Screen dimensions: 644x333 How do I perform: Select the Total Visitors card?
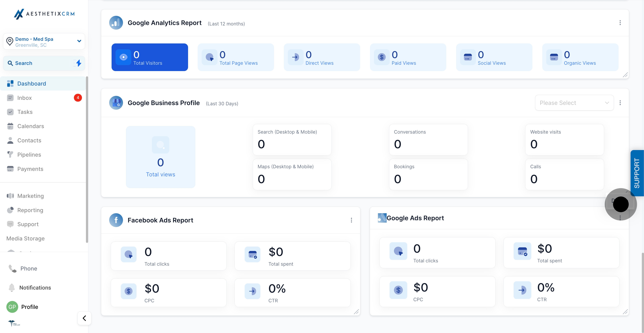pos(150,57)
